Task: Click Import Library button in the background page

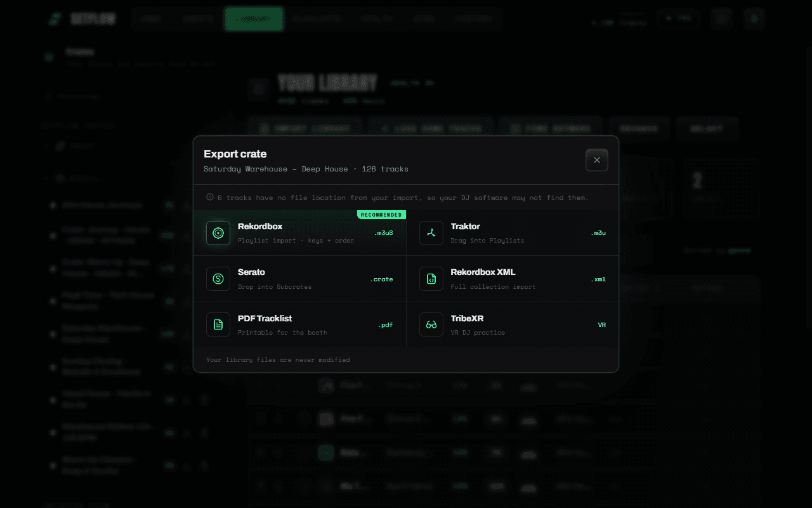Action: (x=305, y=128)
